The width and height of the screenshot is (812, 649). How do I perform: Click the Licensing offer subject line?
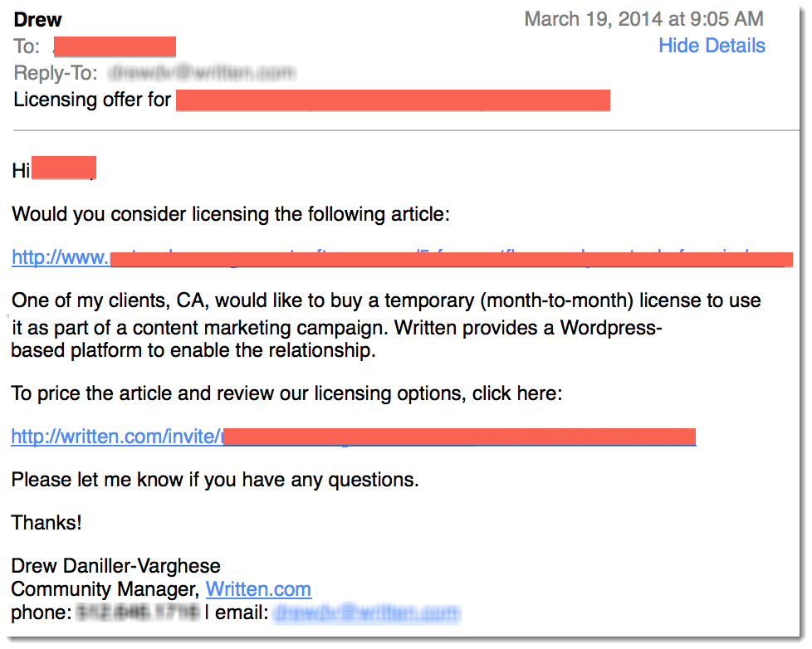tap(311, 100)
